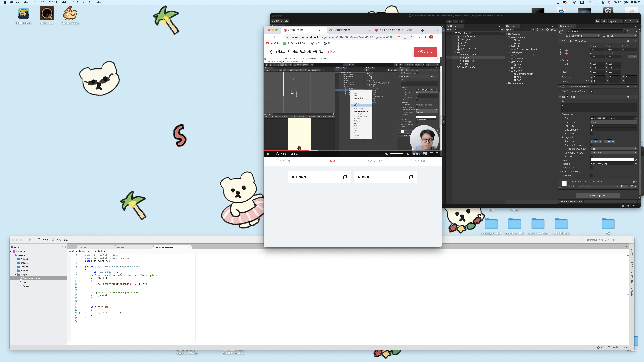Click the white Text Color swatch
This screenshot has width=644, height=362.
click(612, 160)
